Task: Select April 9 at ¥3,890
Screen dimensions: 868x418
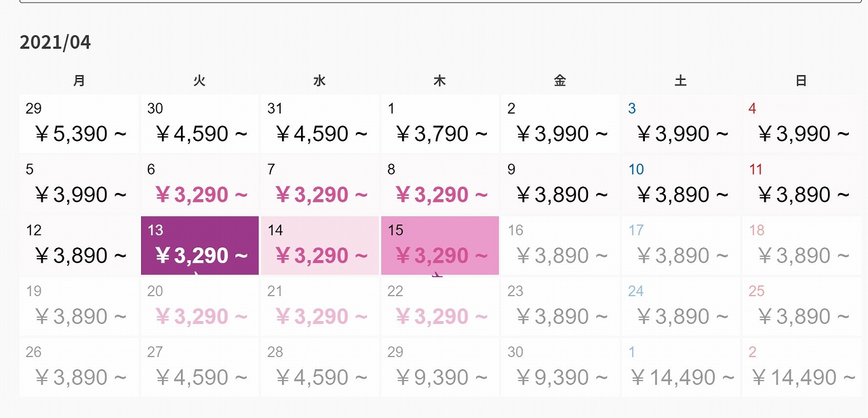Action: (560, 184)
